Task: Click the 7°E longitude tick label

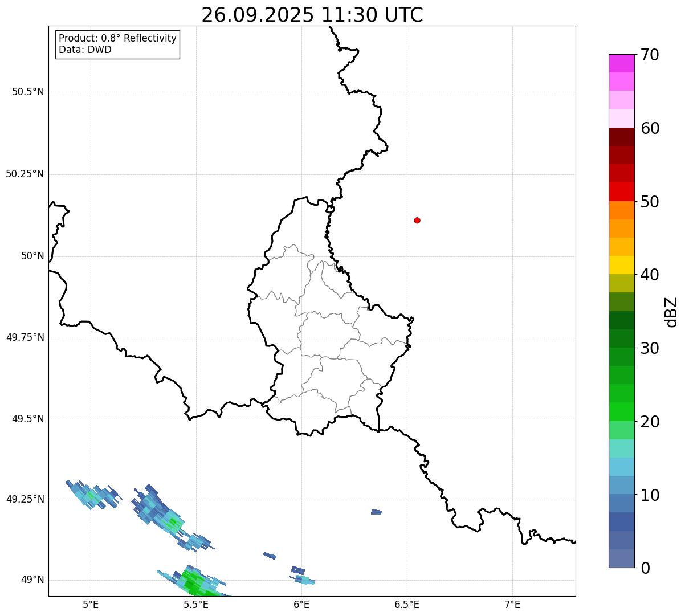Action: (512, 604)
